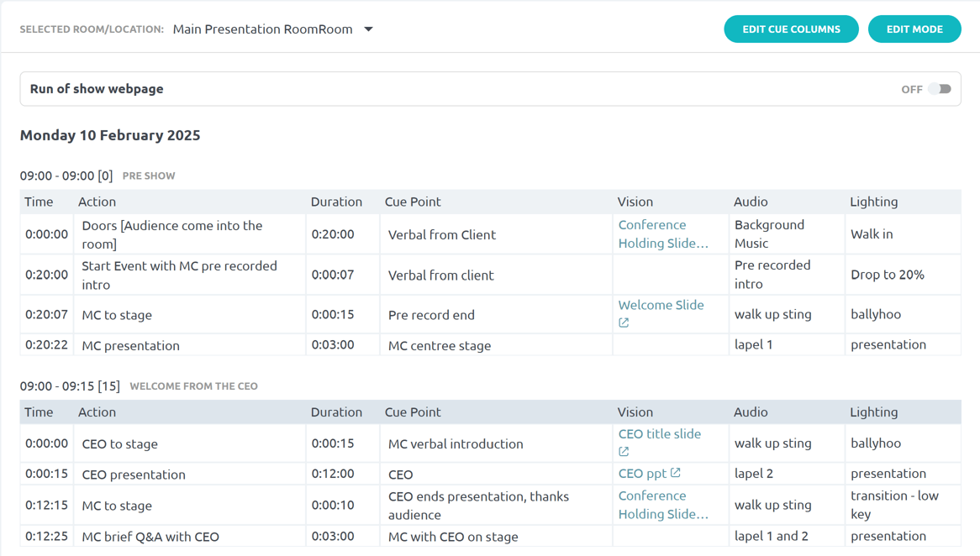Select PRE SHOW session label

pyautogui.click(x=149, y=176)
